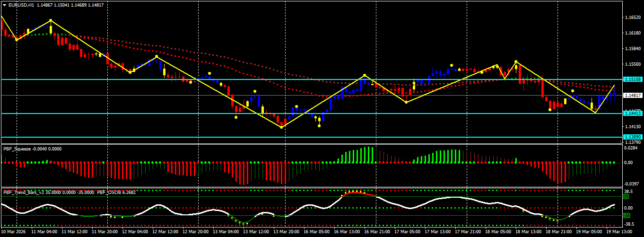Click the 16 Mar 05:00 time label
Viewport: 644px width, 237px height.
coord(318,233)
